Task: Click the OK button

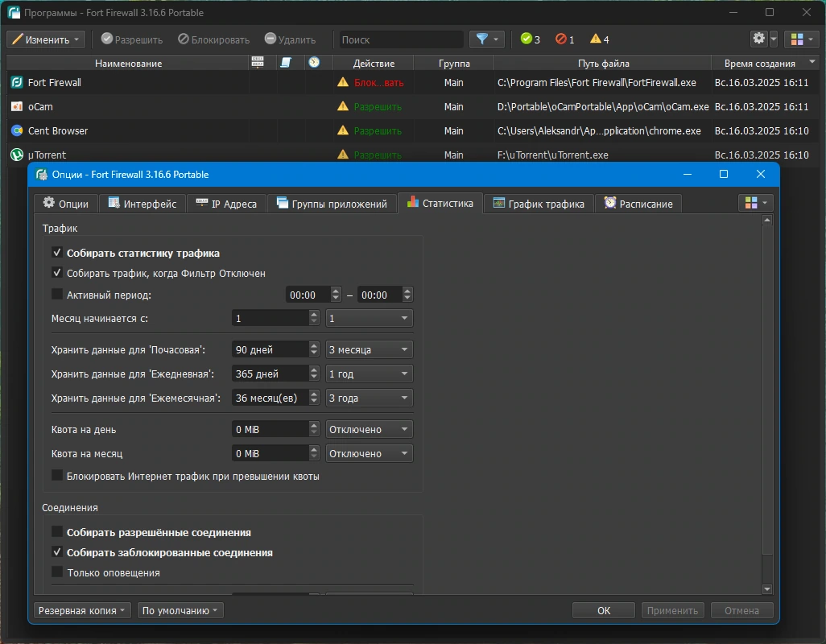Action: [x=604, y=610]
